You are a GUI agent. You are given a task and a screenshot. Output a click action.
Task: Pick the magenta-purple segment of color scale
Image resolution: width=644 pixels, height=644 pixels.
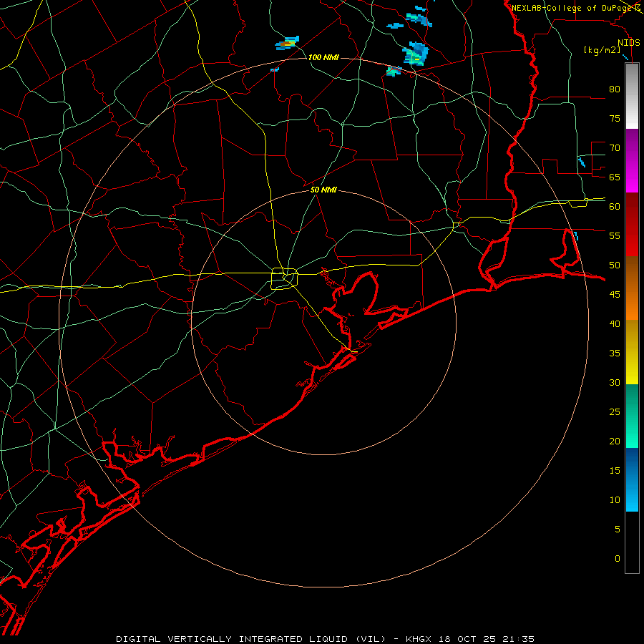632,160
